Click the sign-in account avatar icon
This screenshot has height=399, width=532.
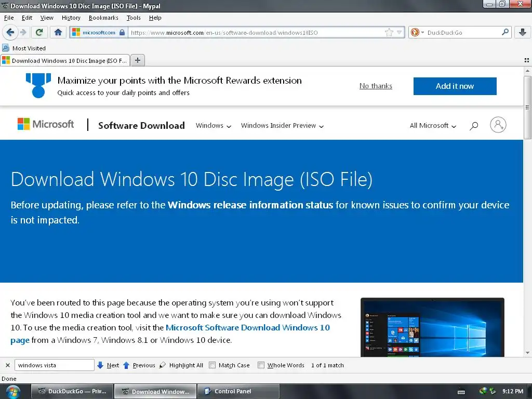498,125
